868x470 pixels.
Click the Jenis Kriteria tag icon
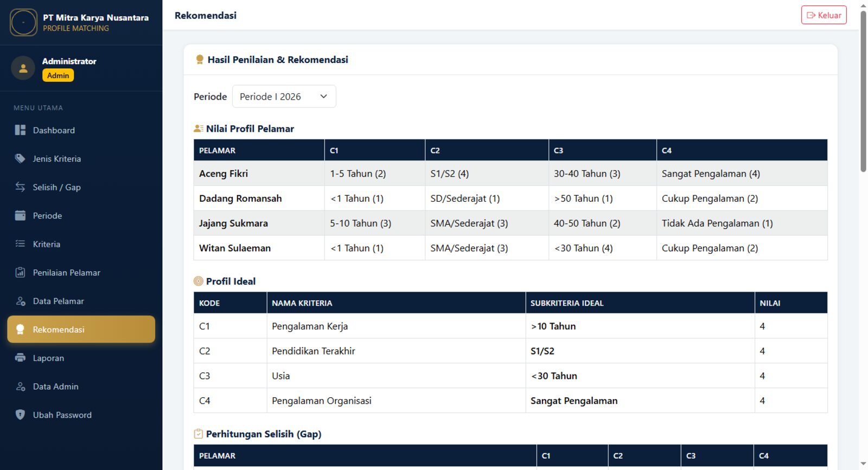coord(20,158)
